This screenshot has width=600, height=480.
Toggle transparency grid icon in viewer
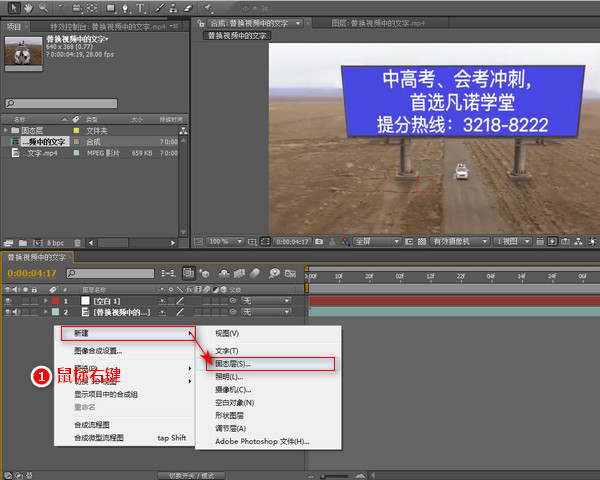tap(422, 242)
